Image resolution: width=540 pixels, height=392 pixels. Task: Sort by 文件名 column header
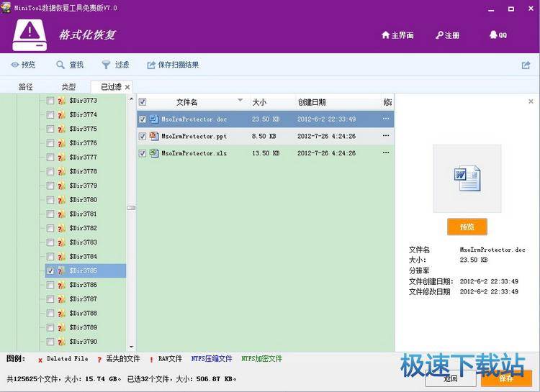tap(186, 102)
